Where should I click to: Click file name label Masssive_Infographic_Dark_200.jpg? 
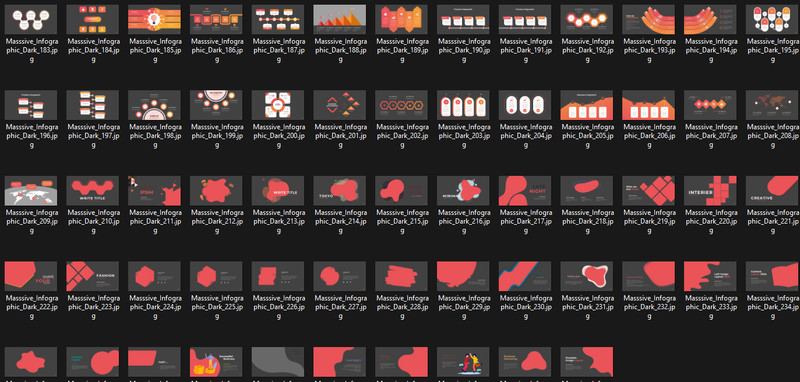278,136
